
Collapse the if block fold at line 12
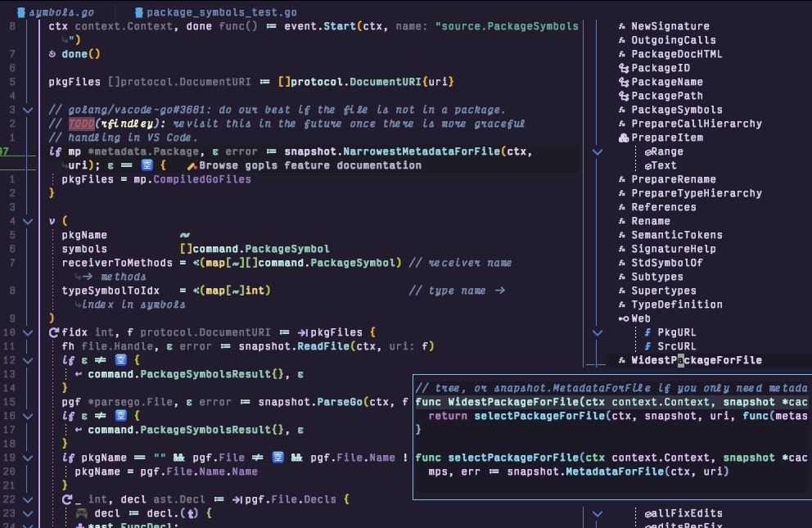point(26,360)
